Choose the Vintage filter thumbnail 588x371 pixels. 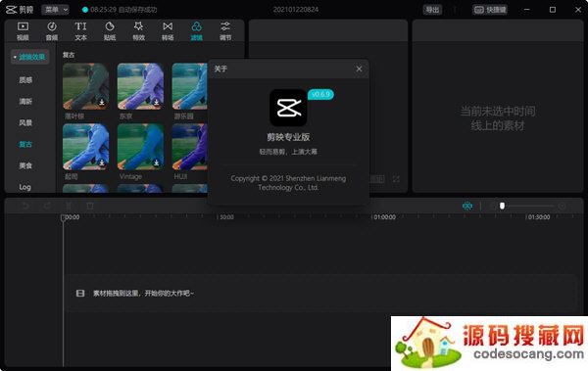[x=140, y=147]
